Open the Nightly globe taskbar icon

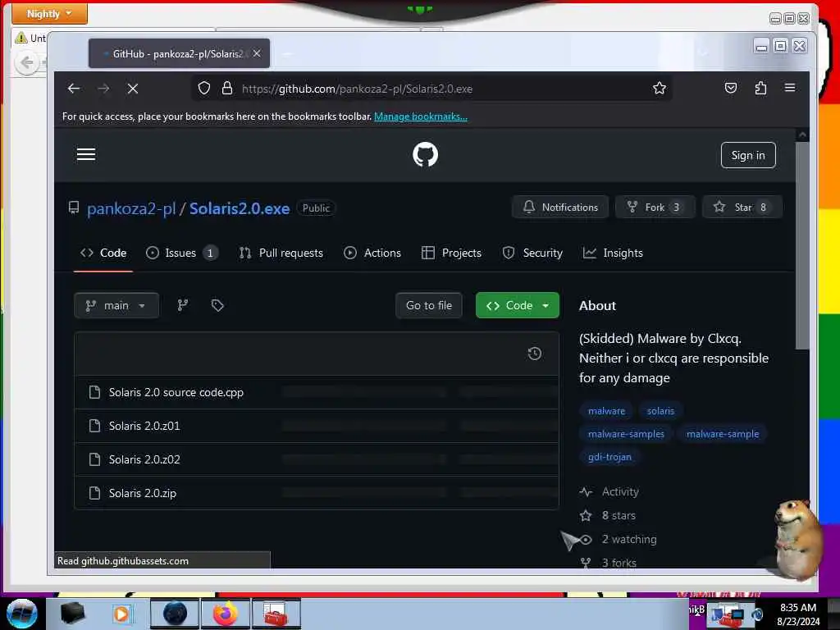[x=176, y=614]
